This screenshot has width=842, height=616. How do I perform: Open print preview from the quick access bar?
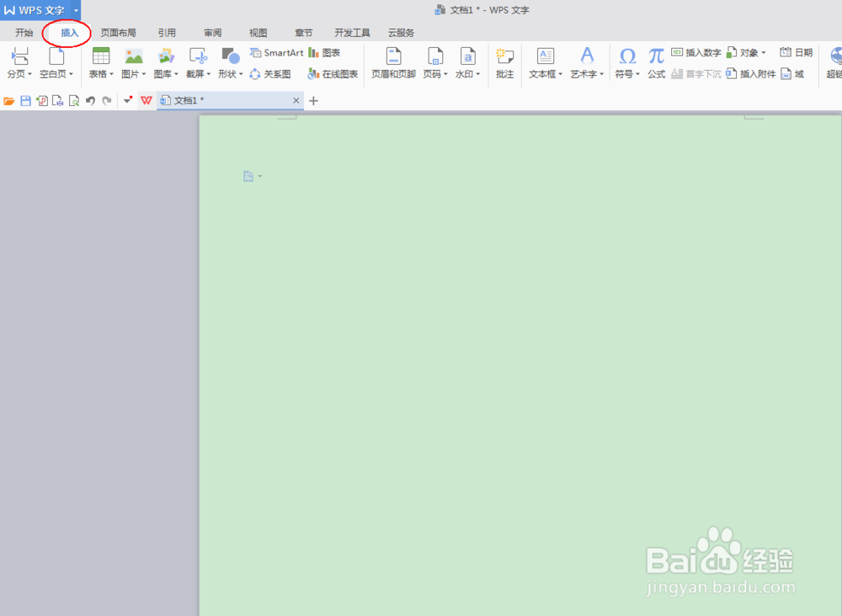pyautogui.click(x=74, y=101)
